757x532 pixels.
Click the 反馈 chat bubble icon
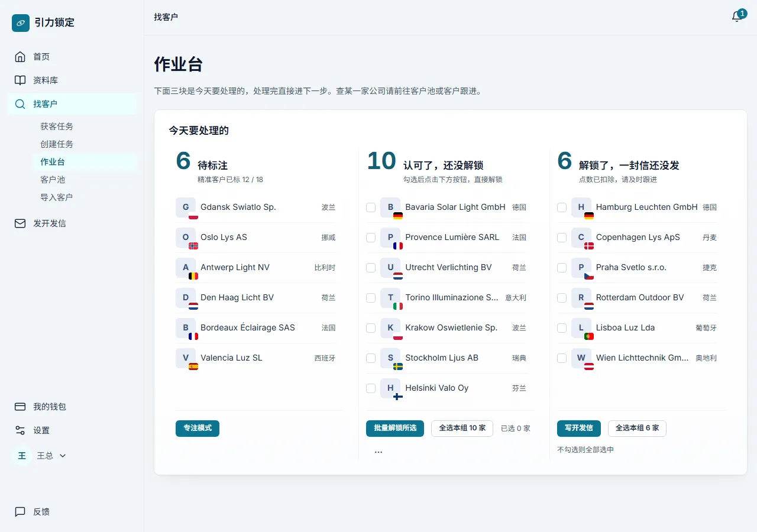tap(20, 512)
